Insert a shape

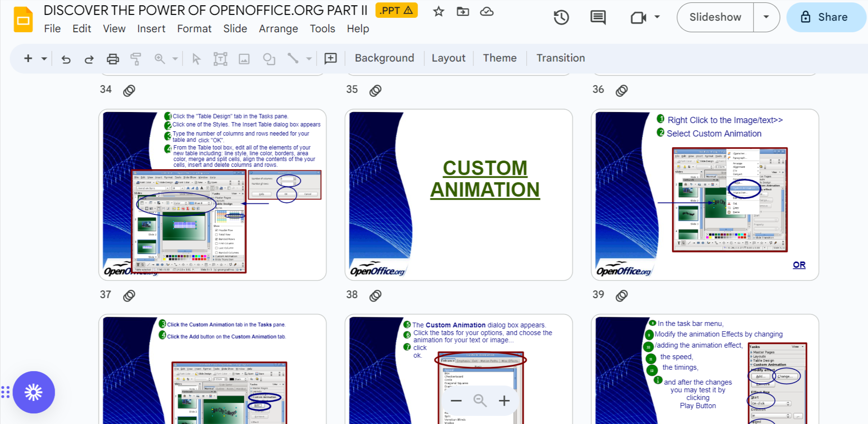[269, 59]
